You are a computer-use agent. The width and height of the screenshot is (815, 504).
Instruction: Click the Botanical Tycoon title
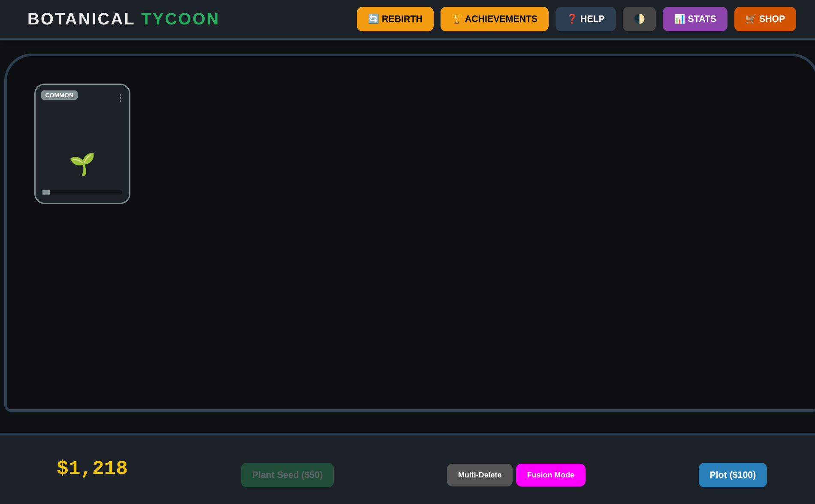[123, 19]
